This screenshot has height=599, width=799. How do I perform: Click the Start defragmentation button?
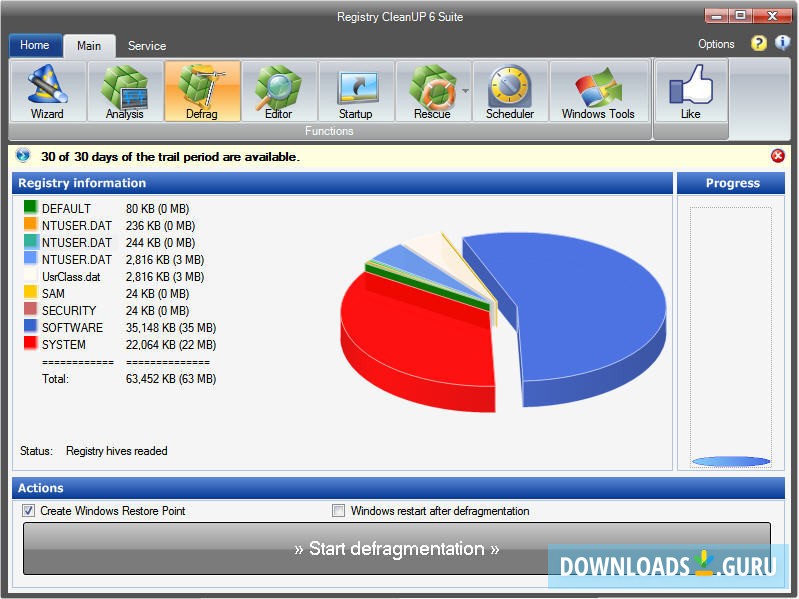[x=396, y=549]
